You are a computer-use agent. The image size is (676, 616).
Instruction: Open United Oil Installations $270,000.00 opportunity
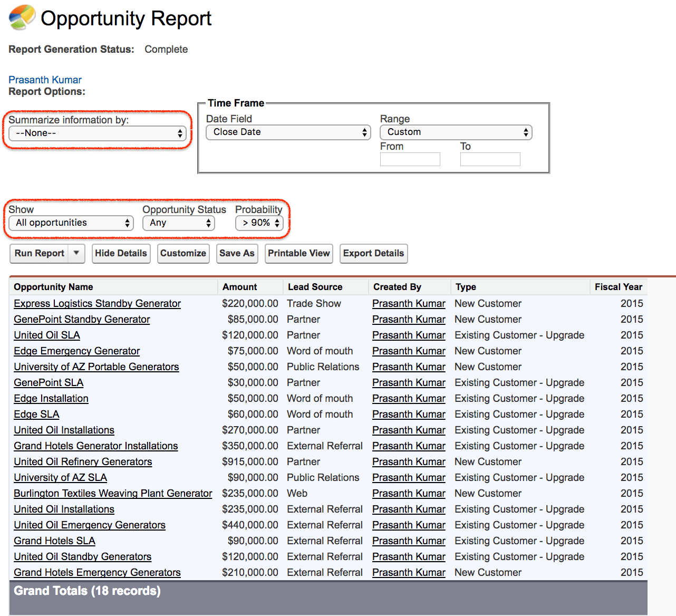[x=64, y=430]
